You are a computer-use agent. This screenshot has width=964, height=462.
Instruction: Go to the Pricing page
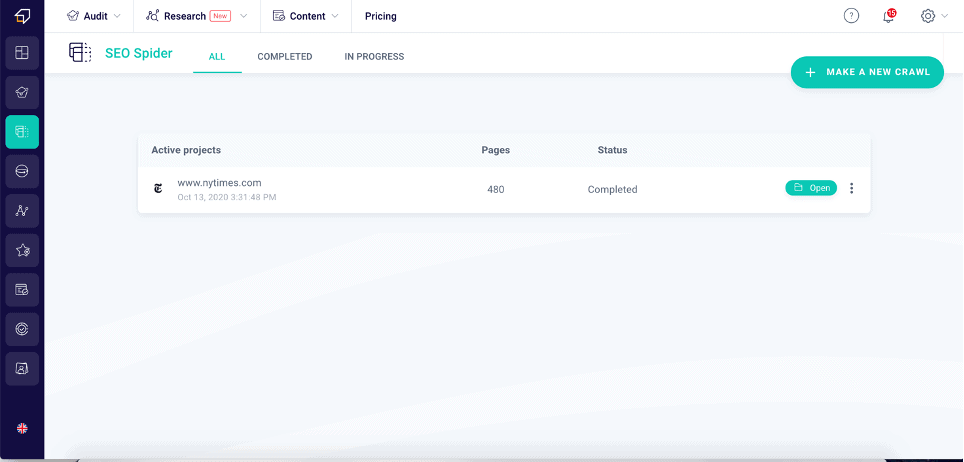(381, 16)
